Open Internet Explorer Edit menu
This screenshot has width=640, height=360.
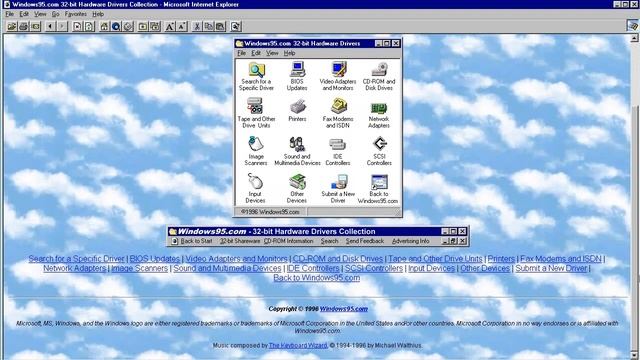click(x=24, y=14)
